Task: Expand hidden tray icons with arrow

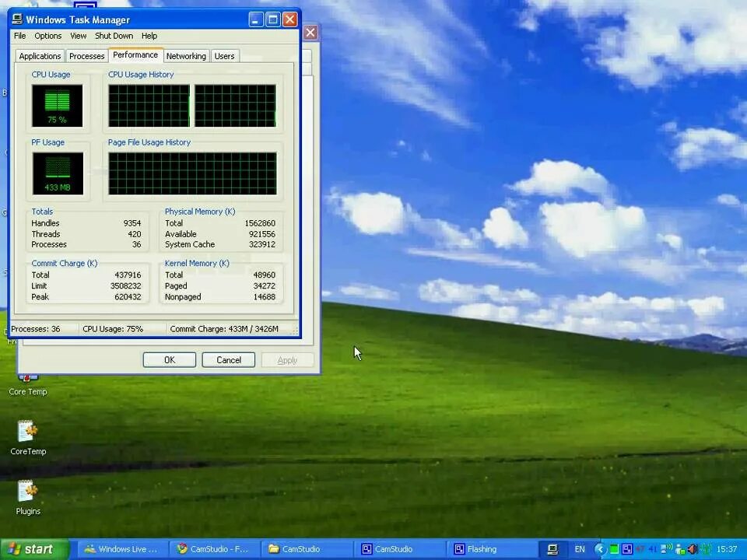Action: point(600,550)
